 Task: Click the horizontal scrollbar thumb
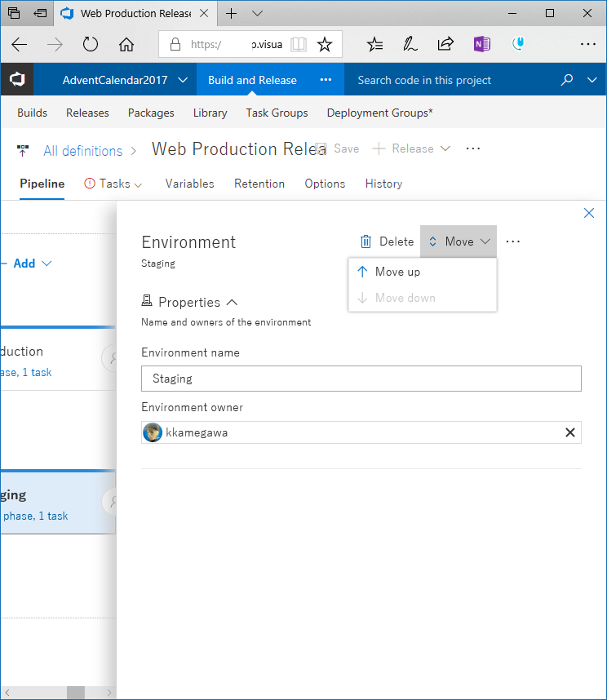point(76,693)
